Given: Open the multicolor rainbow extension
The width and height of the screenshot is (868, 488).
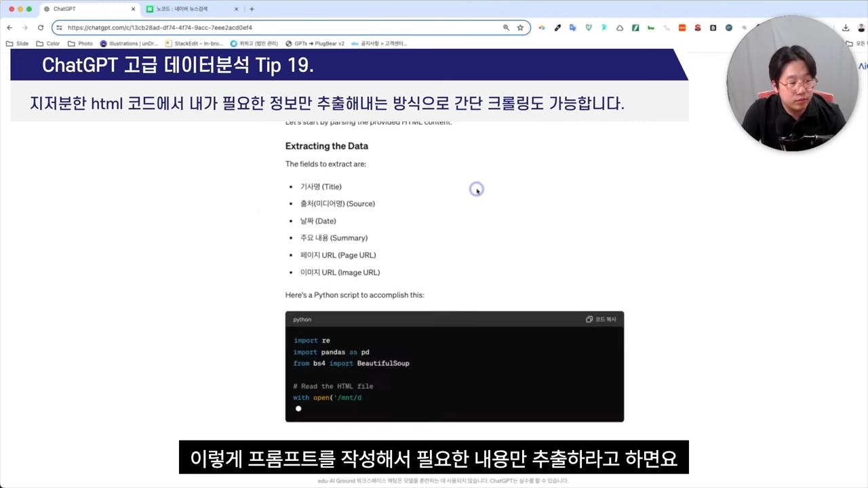Looking at the screenshot, I should [x=542, y=28].
